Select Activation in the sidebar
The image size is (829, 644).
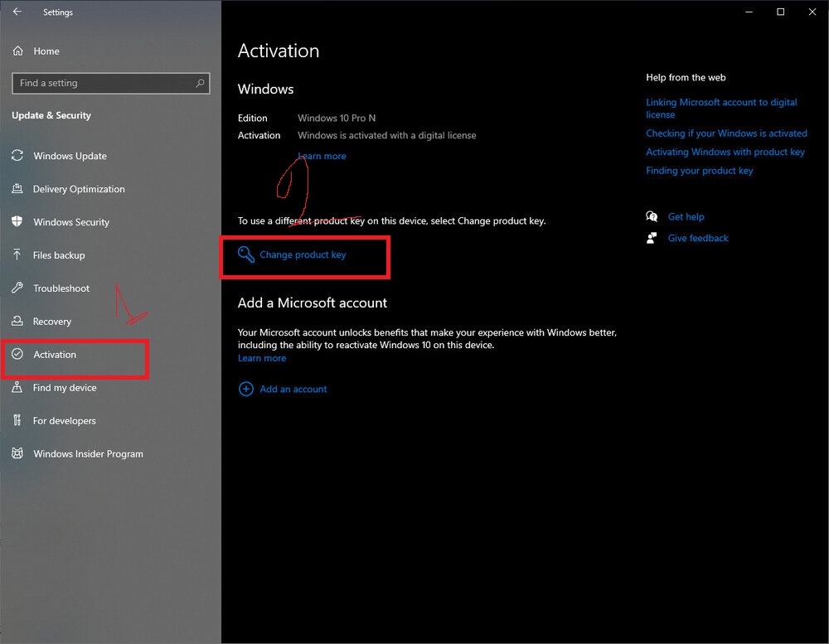coord(74,354)
